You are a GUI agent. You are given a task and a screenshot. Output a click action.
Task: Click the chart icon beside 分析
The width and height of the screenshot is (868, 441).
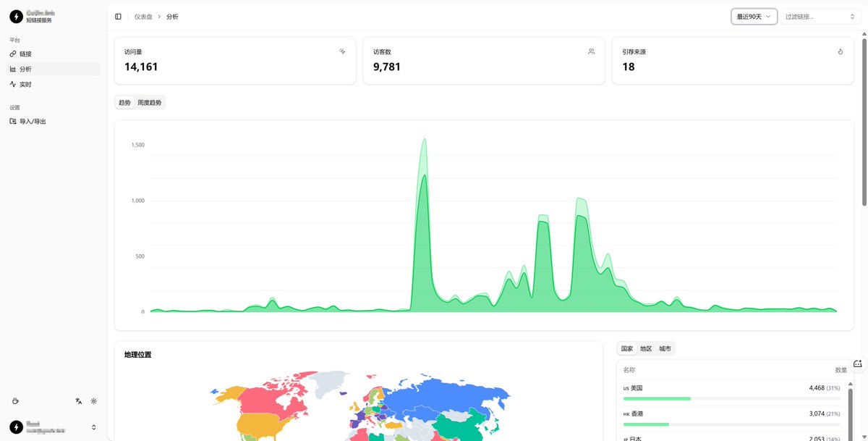(13, 69)
